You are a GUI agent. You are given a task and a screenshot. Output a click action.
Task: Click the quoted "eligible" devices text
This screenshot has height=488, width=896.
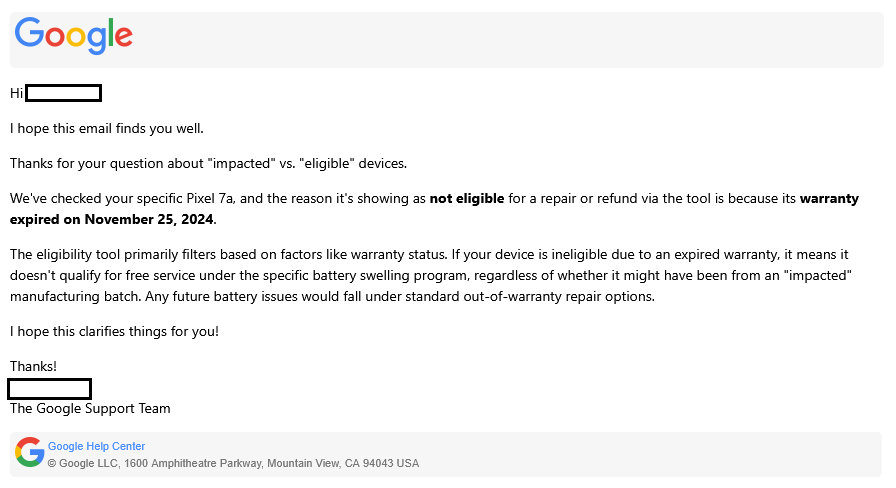[353, 163]
